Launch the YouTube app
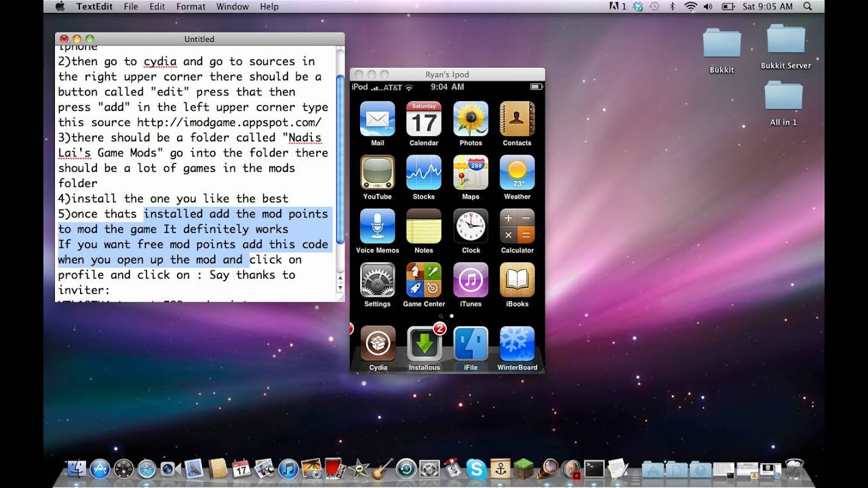 [378, 173]
